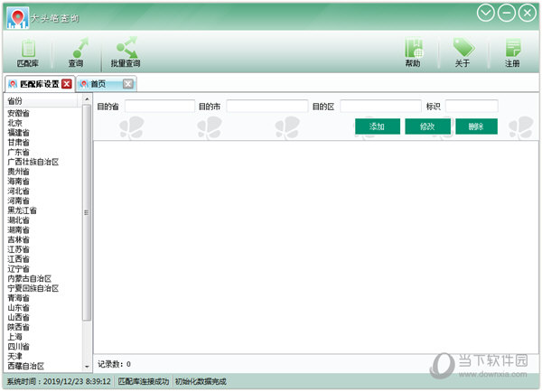Viewport: 542px width, 392px height.
Task: Select 广东省 in province list
Action: click(19, 153)
